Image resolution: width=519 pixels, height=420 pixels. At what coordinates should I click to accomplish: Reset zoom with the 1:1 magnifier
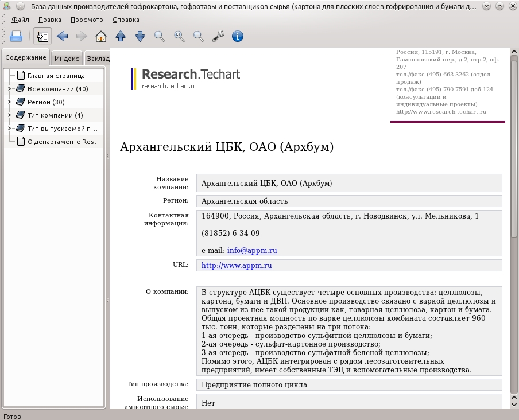point(179,36)
